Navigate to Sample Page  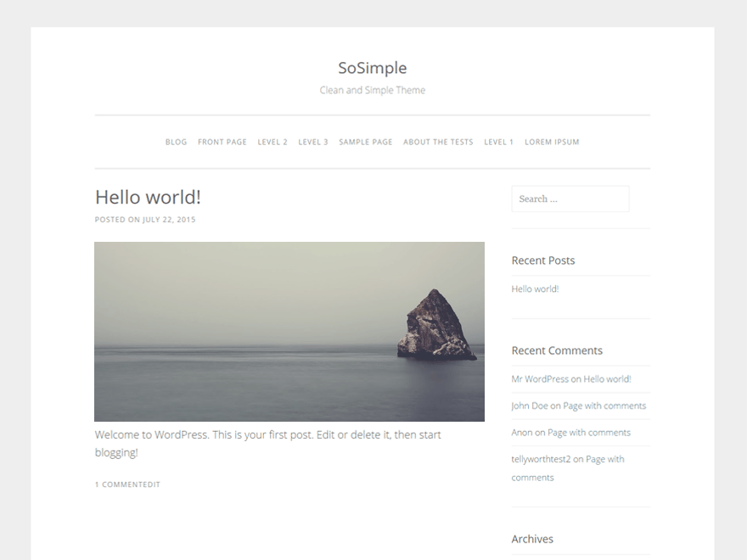pyautogui.click(x=365, y=142)
